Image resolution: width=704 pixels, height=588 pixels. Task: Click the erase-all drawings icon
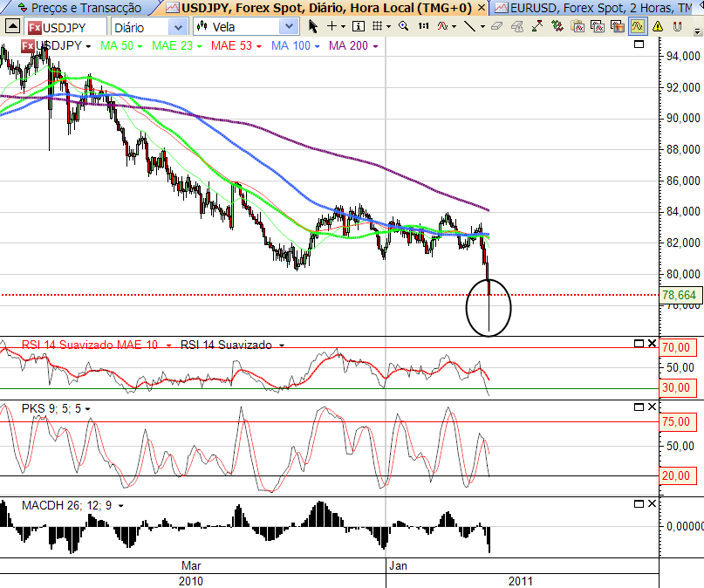tap(517, 27)
